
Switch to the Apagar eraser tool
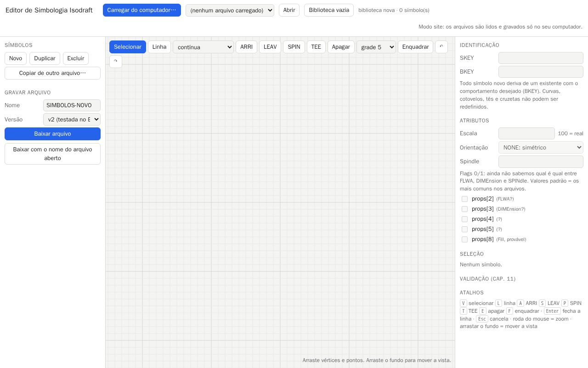(341, 47)
